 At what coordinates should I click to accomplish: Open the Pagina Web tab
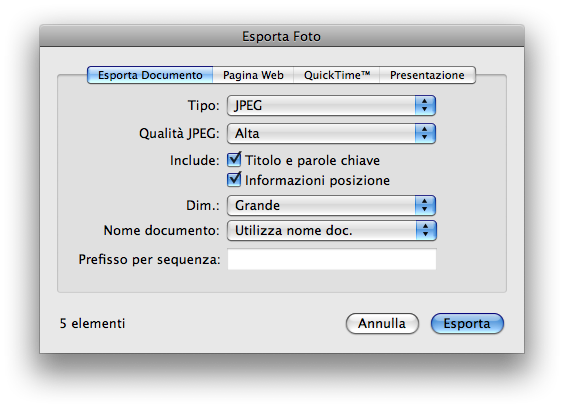pyautogui.click(x=253, y=75)
